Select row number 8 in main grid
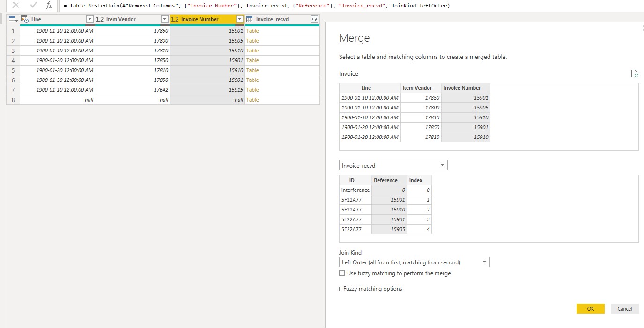Viewport: 644px width, 328px height. click(x=13, y=100)
